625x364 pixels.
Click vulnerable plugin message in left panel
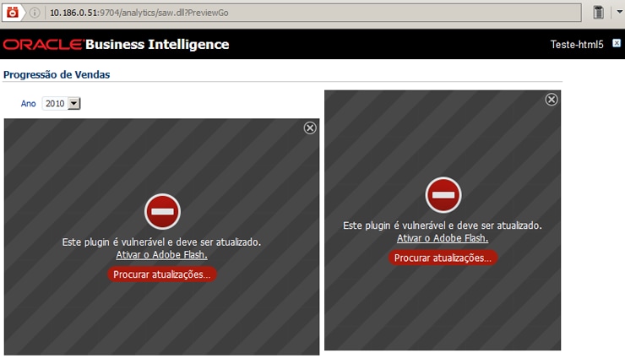(161, 242)
